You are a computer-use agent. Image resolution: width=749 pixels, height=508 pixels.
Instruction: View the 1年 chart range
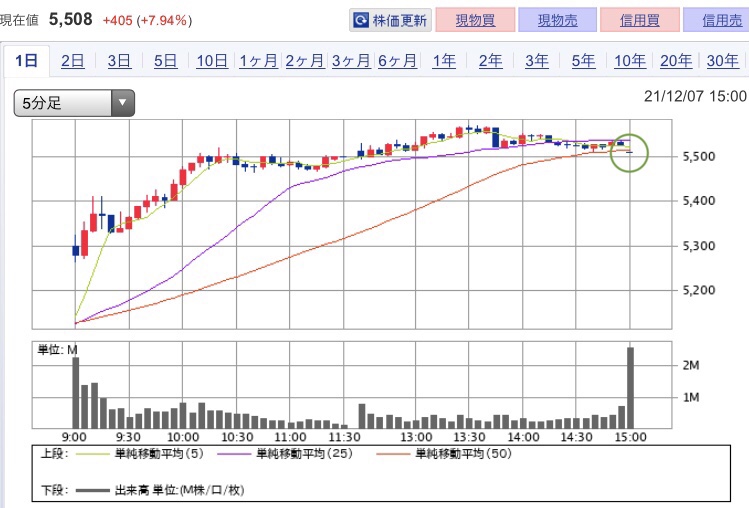point(444,61)
